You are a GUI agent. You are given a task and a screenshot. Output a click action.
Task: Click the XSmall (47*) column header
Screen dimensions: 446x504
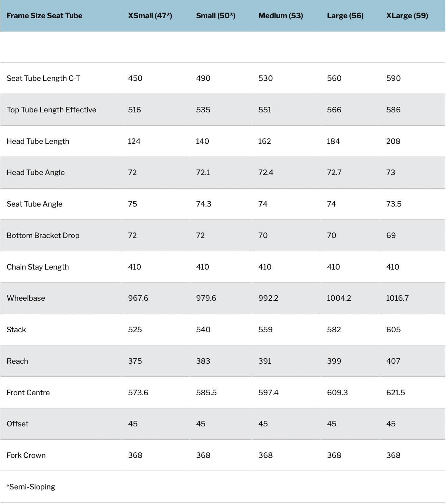point(150,16)
